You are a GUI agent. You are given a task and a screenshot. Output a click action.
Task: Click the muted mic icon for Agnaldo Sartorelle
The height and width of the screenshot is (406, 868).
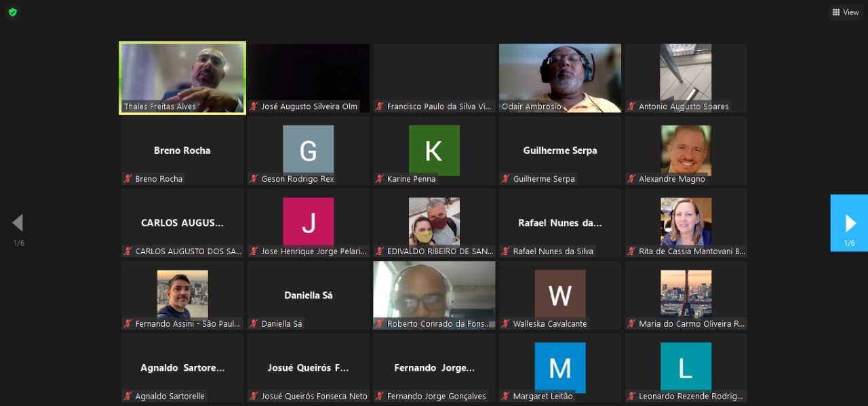click(x=127, y=397)
